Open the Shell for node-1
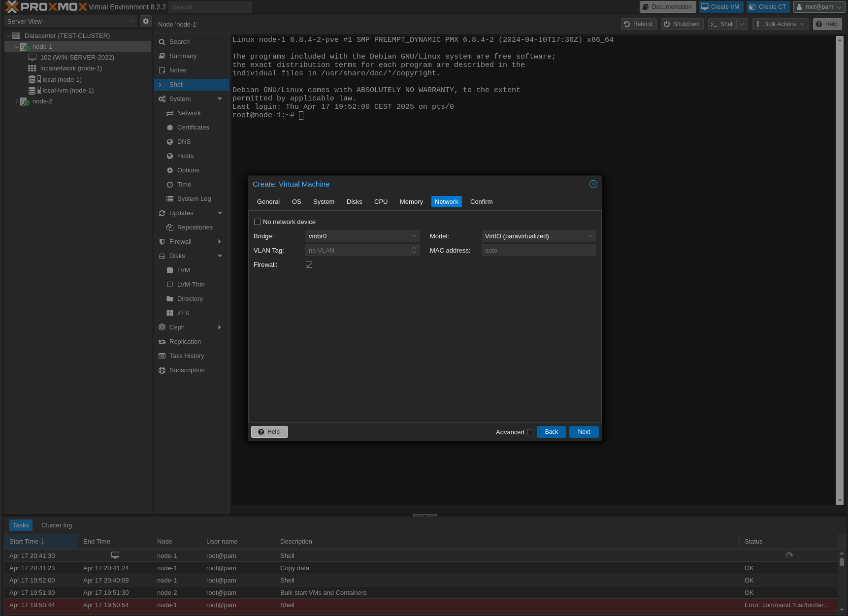 point(176,84)
